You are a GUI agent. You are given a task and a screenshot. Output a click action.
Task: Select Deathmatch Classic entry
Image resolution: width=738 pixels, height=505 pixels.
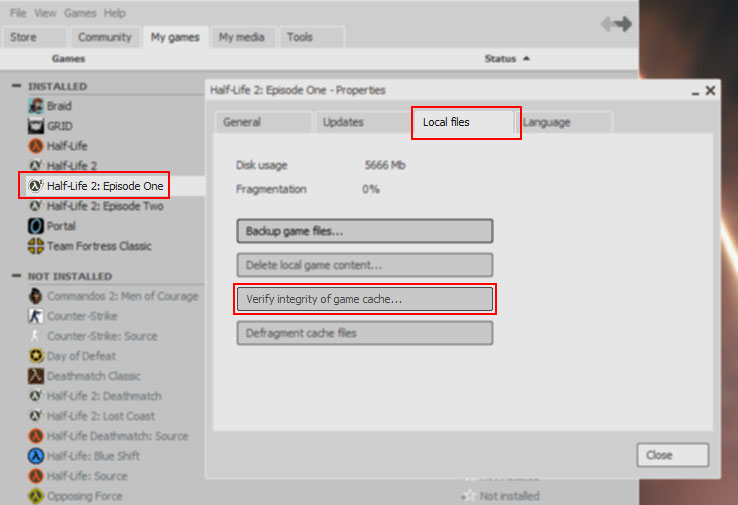click(94, 376)
